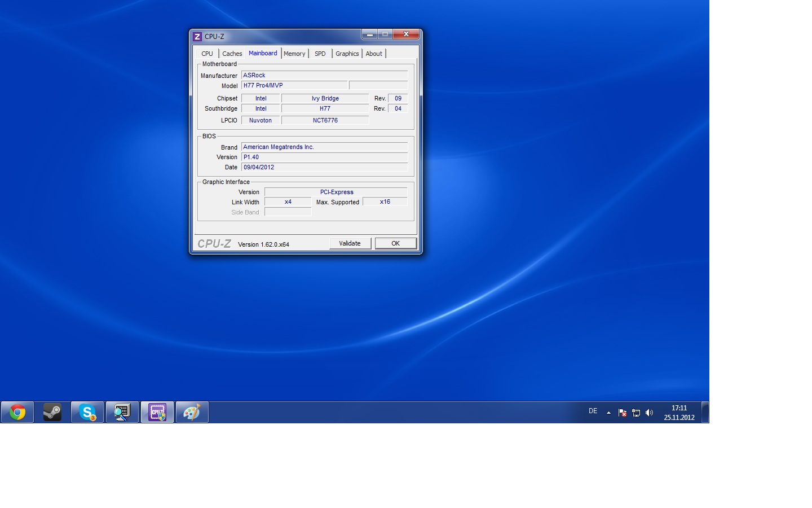Image resolution: width=812 pixels, height=508 pixels.
Task: Open Skype from the taskbar
Action: pos(87,413)
